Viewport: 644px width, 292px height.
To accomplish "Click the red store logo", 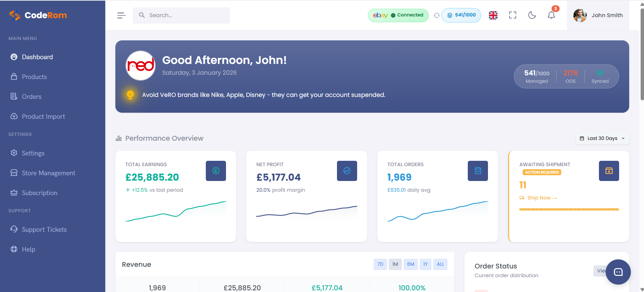I will [141, 66].
